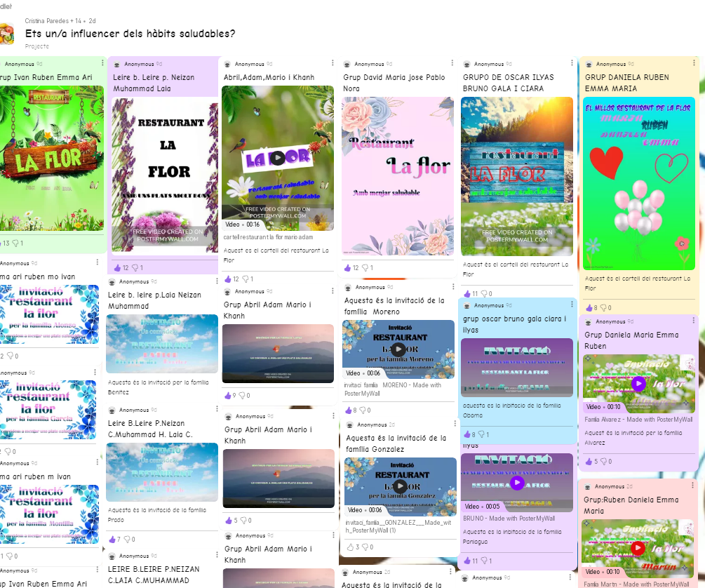Open three-dot menu on GRUPO DE OSCAR ILYAS post
Image resolution: width=705 pixels, height=588 pixels.
[x=572, y=65]
